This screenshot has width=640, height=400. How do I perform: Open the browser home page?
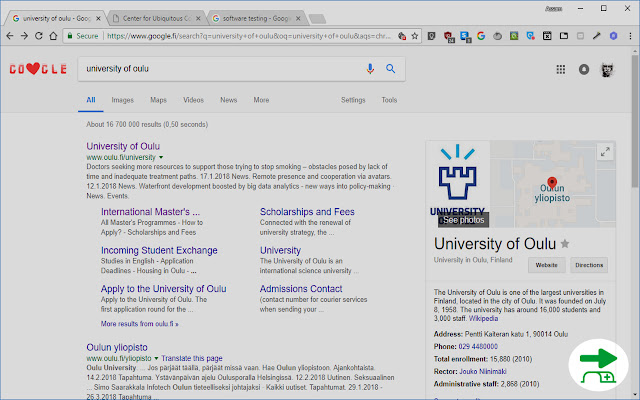point(53,36)
